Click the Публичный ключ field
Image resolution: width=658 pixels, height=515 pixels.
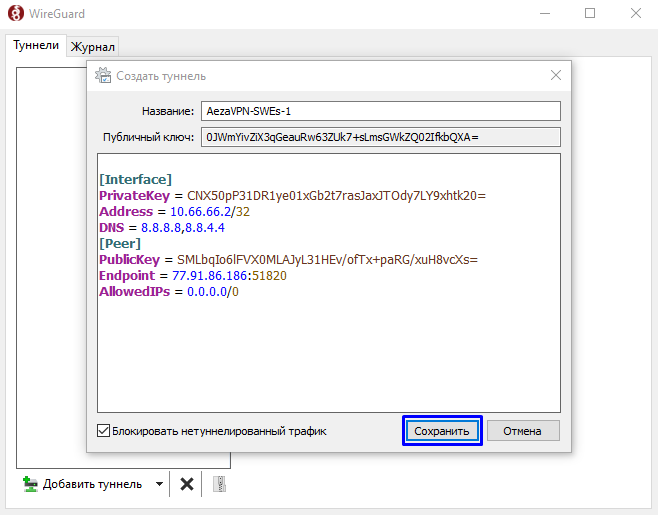coord(380,137)
